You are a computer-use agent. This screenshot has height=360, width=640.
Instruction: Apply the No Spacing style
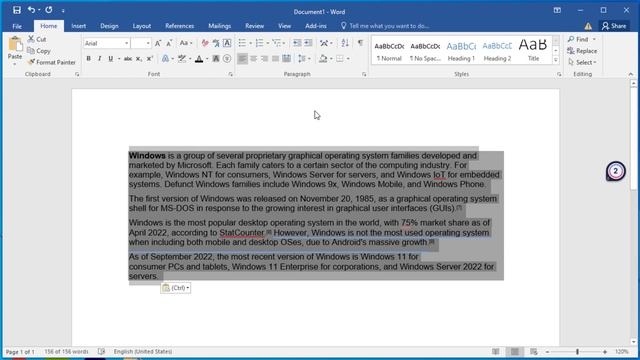425,50
